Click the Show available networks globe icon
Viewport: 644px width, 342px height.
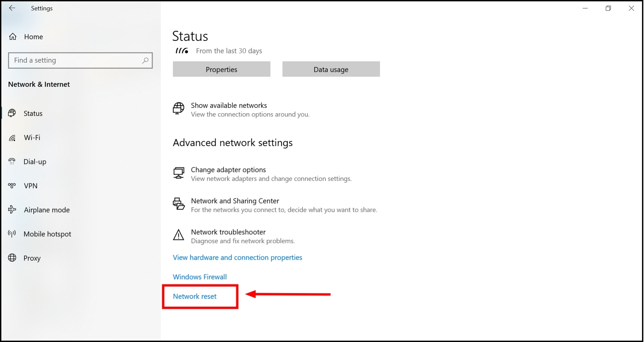[x=178, y=109]
